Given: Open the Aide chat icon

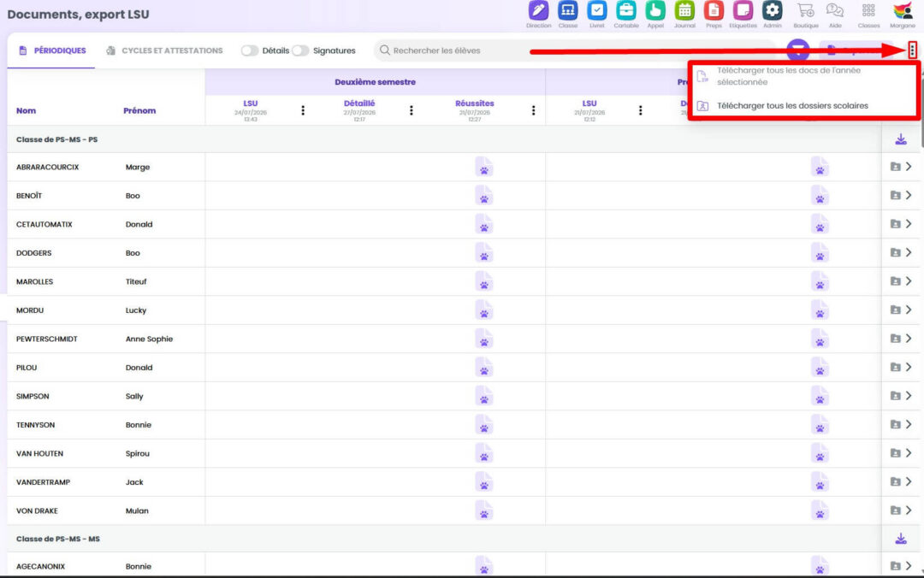Looking at the screenshot, I should (835, 10).
